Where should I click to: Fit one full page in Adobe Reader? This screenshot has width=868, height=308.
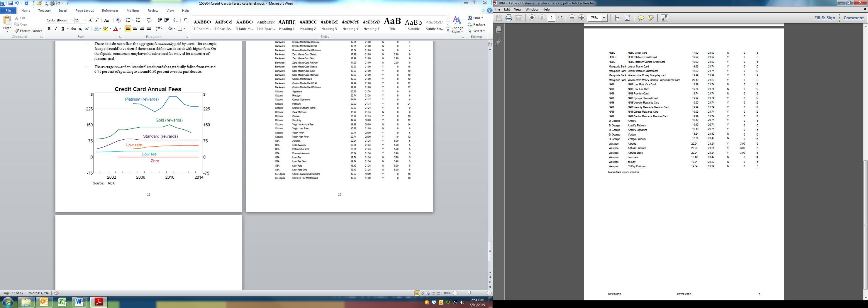click(x=628, y=18)
